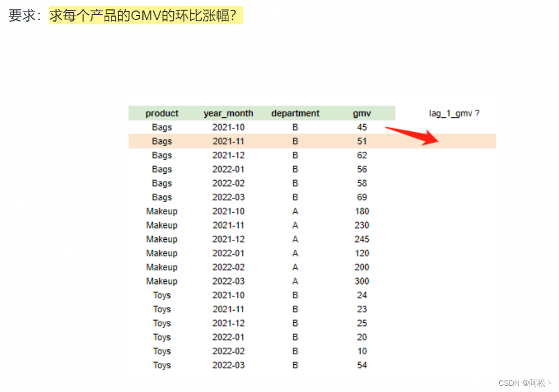
Task: Click gmv value 20 for Toys 2022-01
Action: [362, 337]
